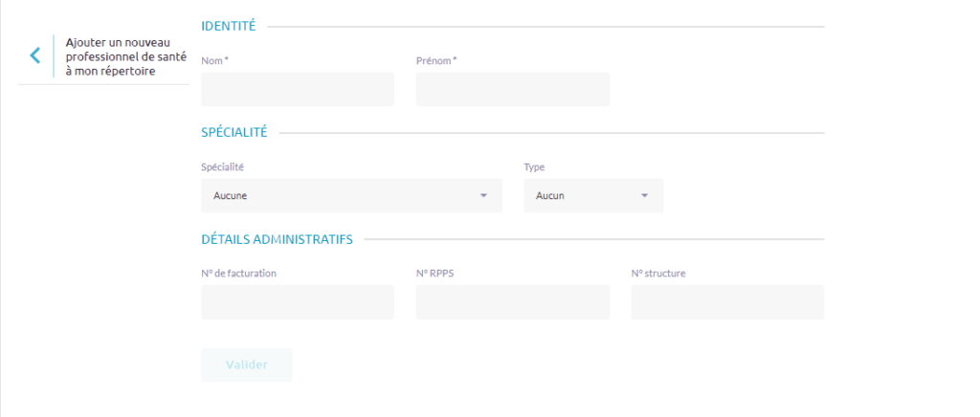Click the arrow of the Type combo box
The image size is (980, 417).
(644, 196)
